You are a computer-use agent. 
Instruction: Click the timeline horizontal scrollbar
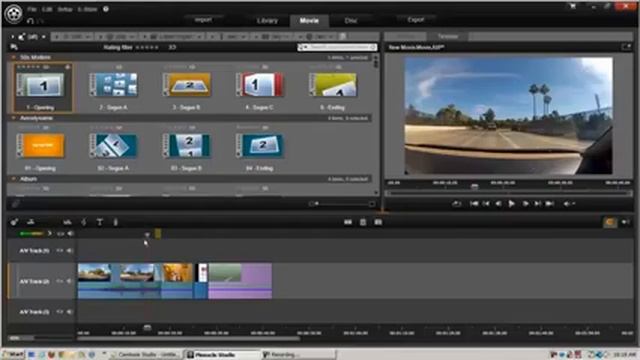pos(188,338)
